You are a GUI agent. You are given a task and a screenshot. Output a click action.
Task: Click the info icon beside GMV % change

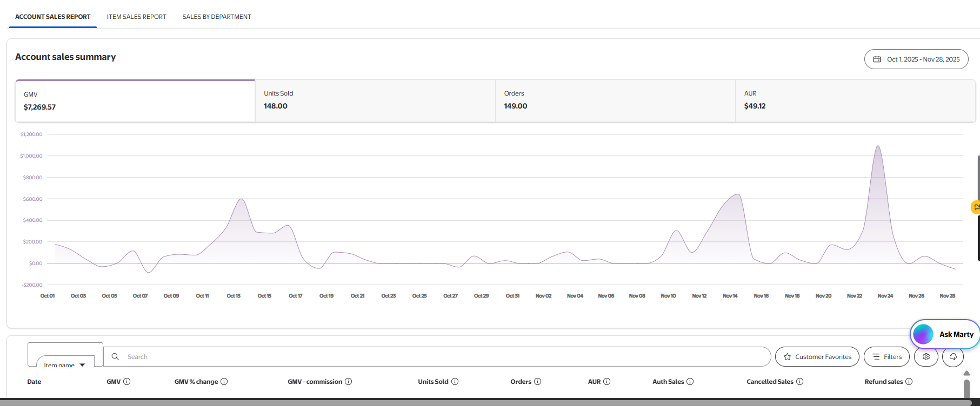(224, 382)
